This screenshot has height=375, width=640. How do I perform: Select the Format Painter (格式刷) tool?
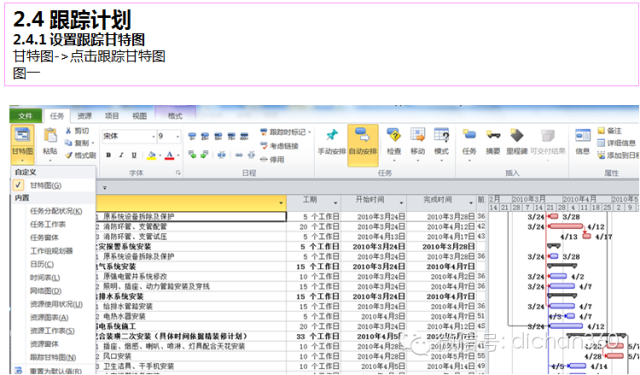point(80,155)
